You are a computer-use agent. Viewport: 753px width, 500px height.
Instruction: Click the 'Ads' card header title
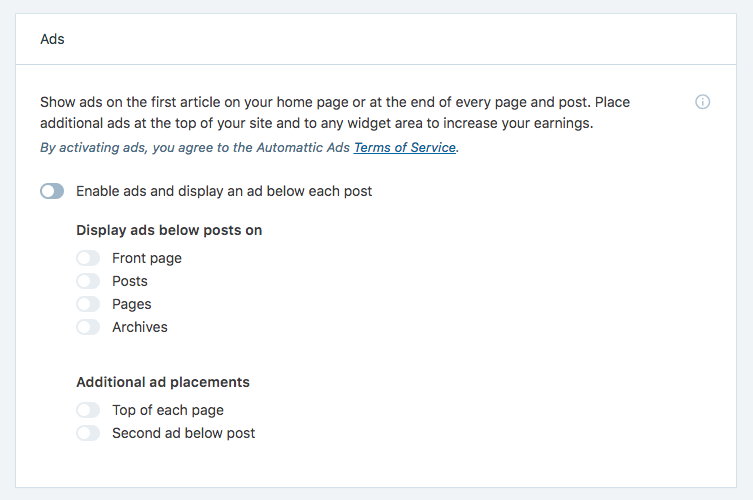pyautogui.click(x=52, y=39)
